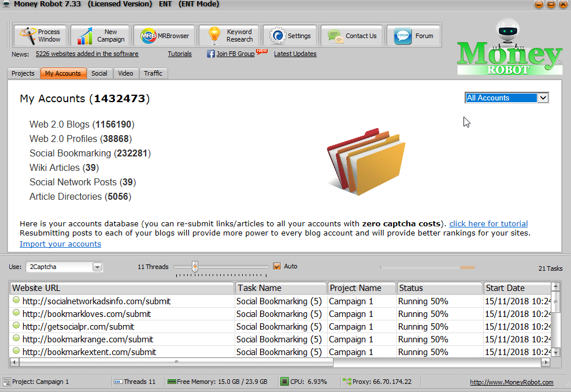This screenshot has width=571, height=392.
Task: Click the folders illustration in My Accounts
Action: [x=366, y=162]
